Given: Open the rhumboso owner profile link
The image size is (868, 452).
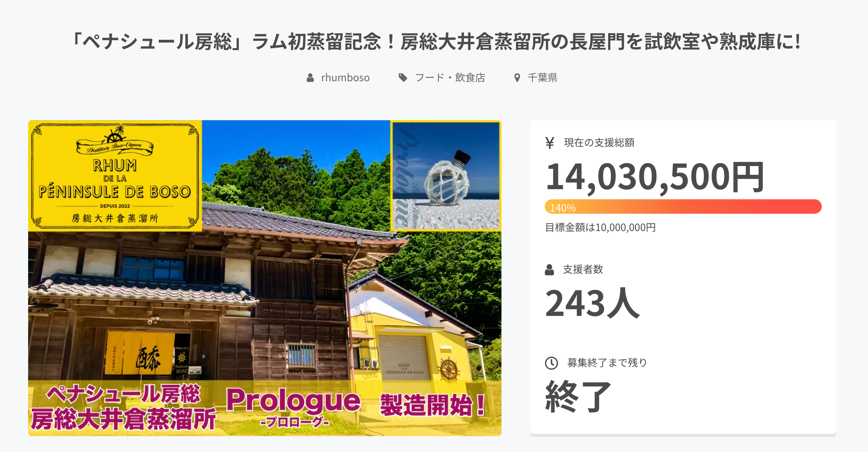Looking at the screenshot, I should click(345, 78).
